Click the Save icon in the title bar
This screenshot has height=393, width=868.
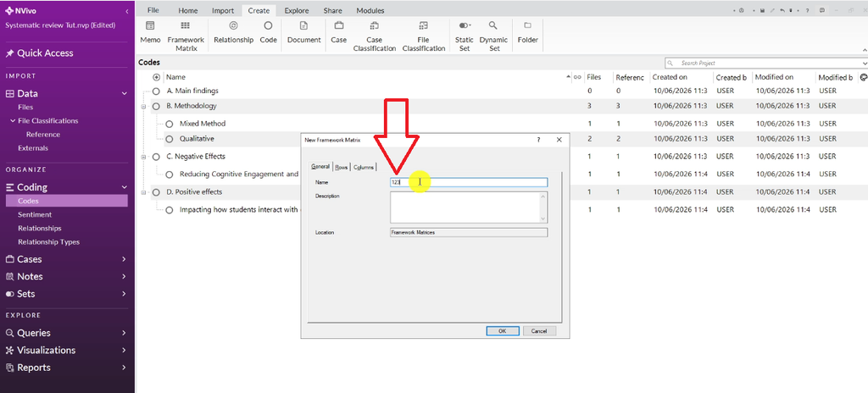pos(762,10)
